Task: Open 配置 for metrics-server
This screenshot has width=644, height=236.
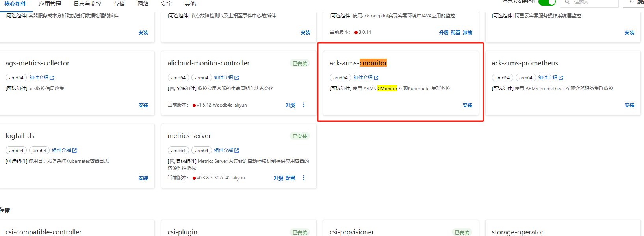Action: [x=290, y=178]
